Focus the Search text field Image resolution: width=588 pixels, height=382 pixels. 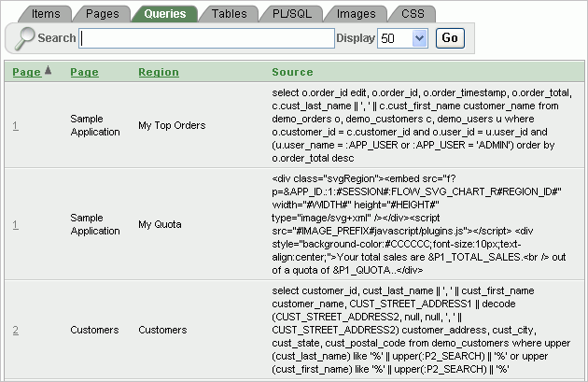tap(207, 38)
